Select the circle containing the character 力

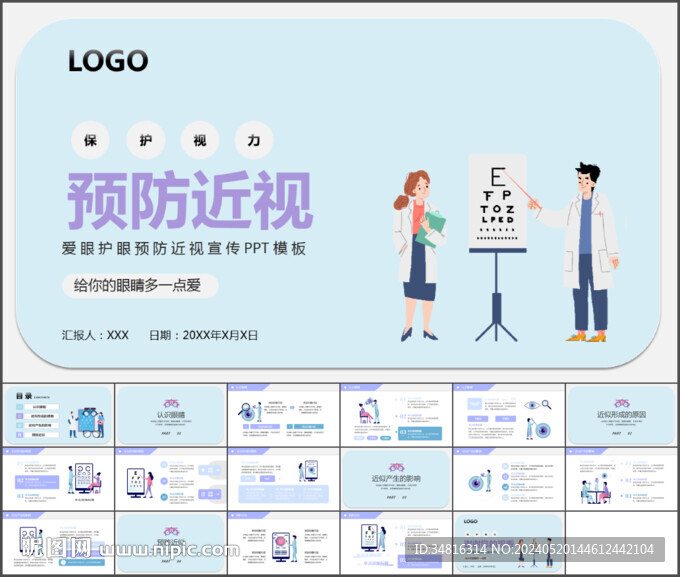click(254, 140)
